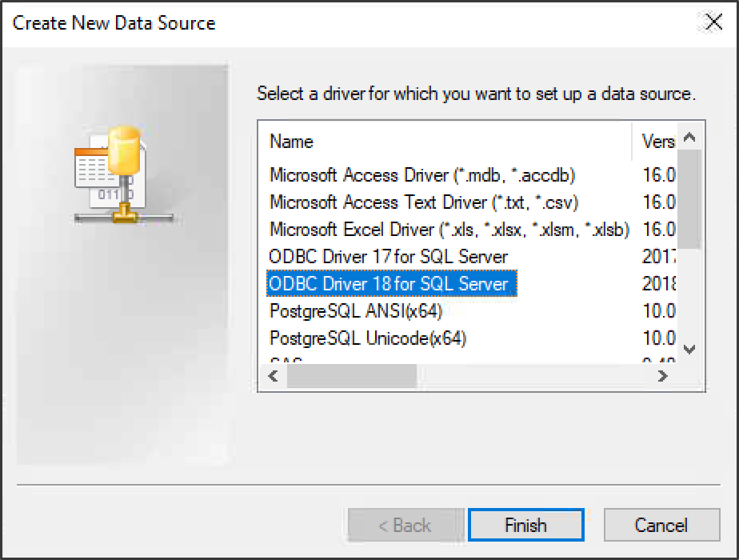Select Microsoft Access Text Driver entry
Viewport: 739px width, 560px height.
424,202
